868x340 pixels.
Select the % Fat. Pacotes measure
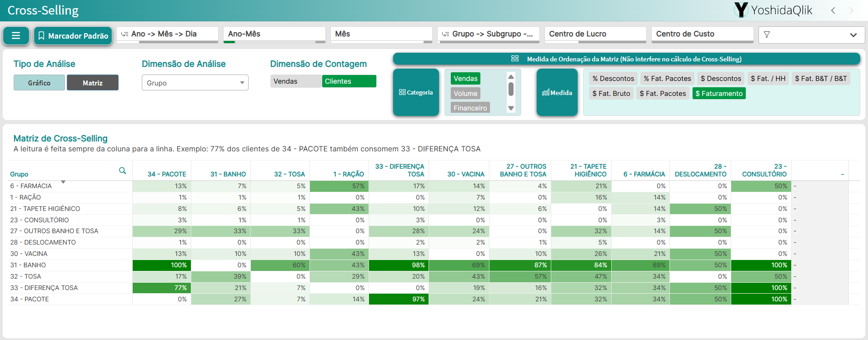(x=668, y=79)
